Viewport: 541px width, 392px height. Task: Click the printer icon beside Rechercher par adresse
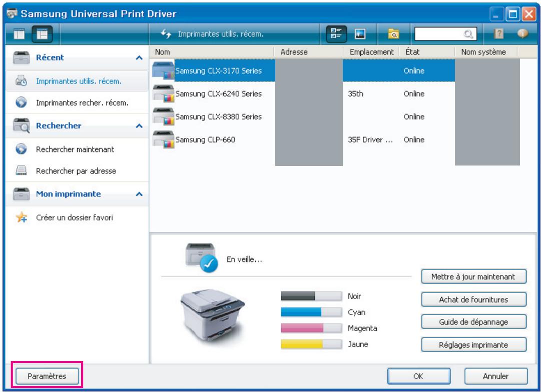pos(21,170)
